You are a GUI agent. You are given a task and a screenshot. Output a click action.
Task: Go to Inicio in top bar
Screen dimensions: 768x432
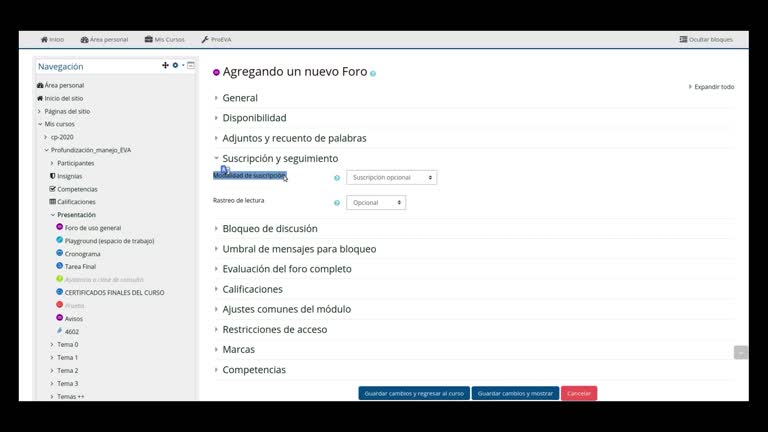[52, 39]
